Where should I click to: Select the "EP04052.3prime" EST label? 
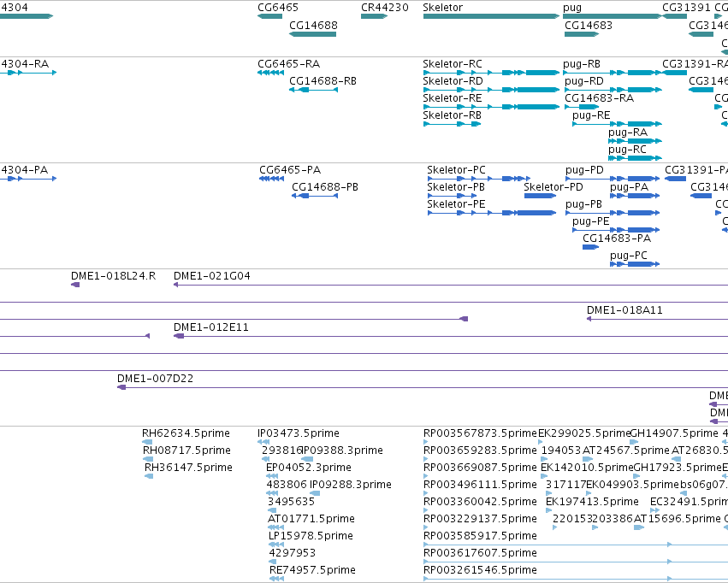pyautogui.click(x=309, y=468)
